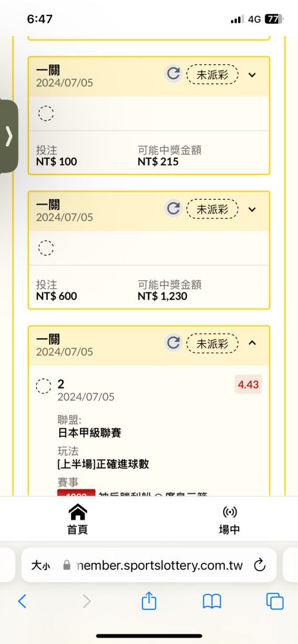Collapse the expanded third bet card
Viewport: 298px width, 644px height.
point(252,343)
